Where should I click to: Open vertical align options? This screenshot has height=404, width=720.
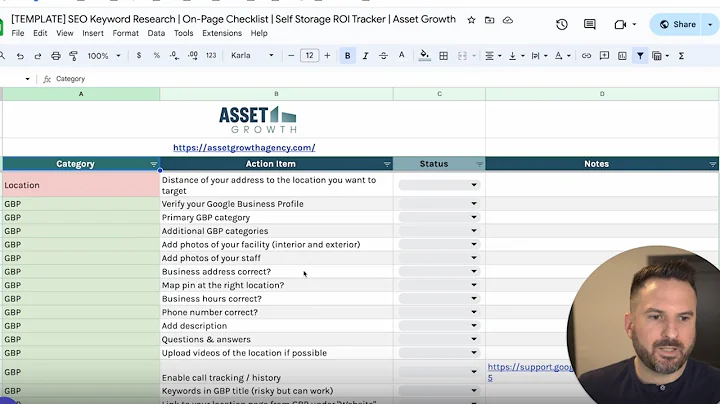(x=516, y=56)
